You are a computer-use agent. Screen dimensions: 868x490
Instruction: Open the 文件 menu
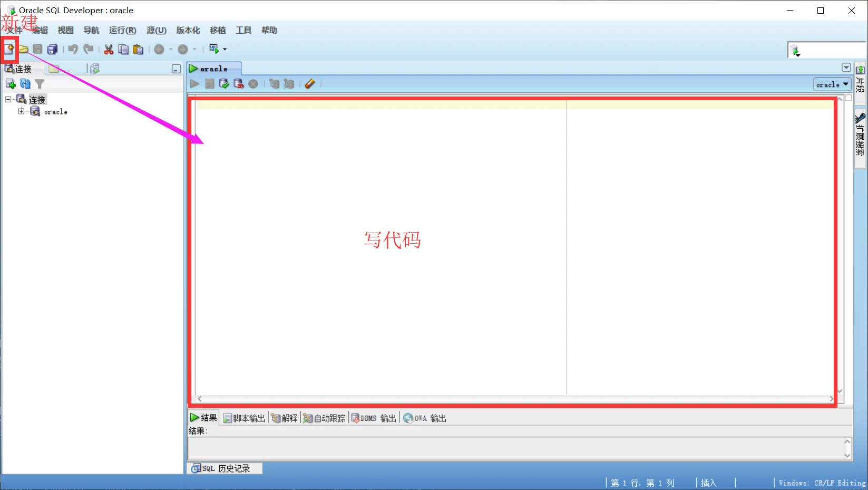coord(14,30)
